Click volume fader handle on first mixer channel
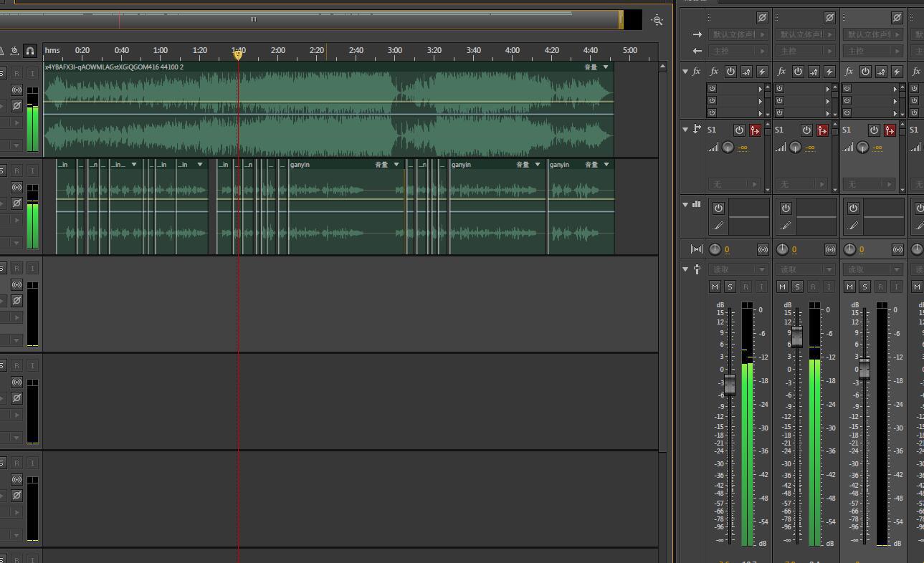This screenshot has height=563, width=924. (x=729, y=385)
